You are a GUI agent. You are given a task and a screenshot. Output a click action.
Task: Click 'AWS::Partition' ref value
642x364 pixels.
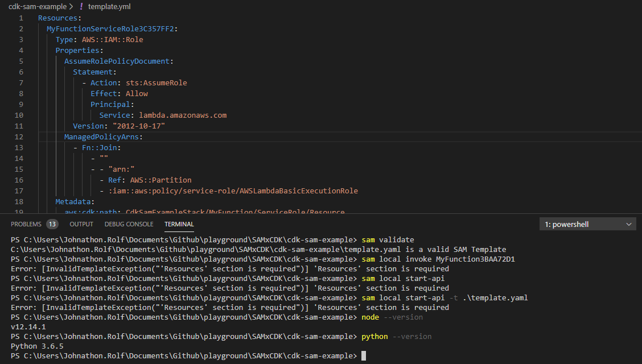pos(161,180)
